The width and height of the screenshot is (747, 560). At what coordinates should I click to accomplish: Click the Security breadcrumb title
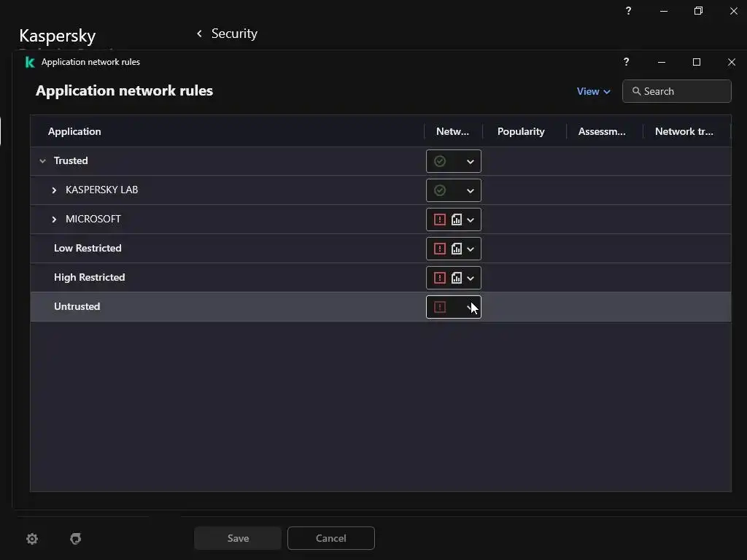click(x=234, y=34)
